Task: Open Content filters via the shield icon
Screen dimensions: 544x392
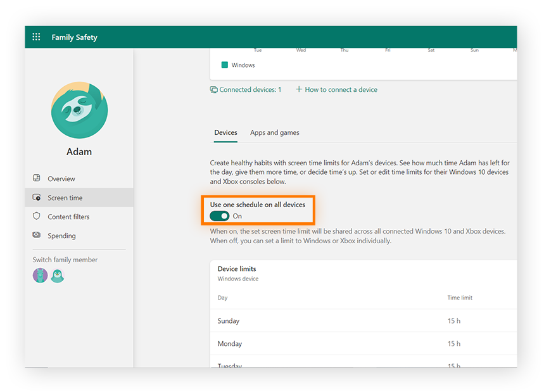Action: pyautogui.click(x=37, y=217)
